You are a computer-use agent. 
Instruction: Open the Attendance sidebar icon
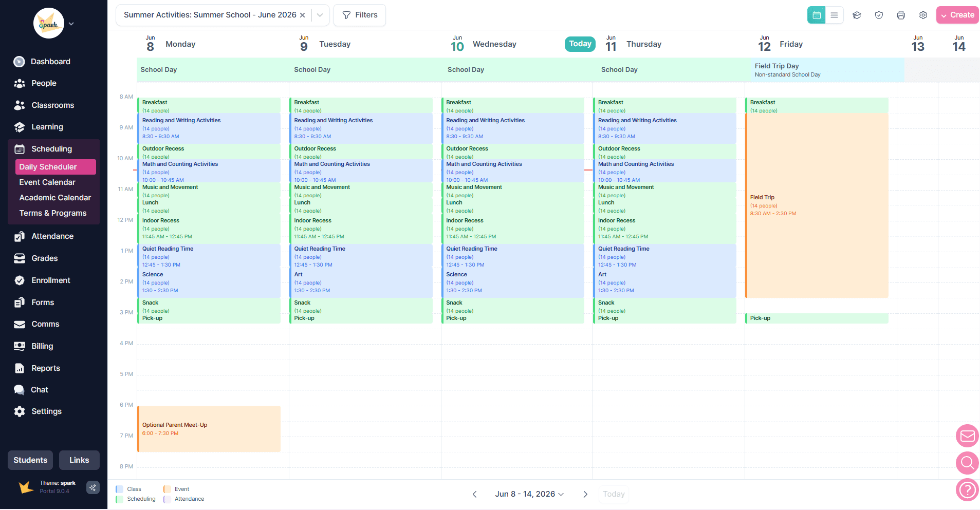tap(20, 236)
